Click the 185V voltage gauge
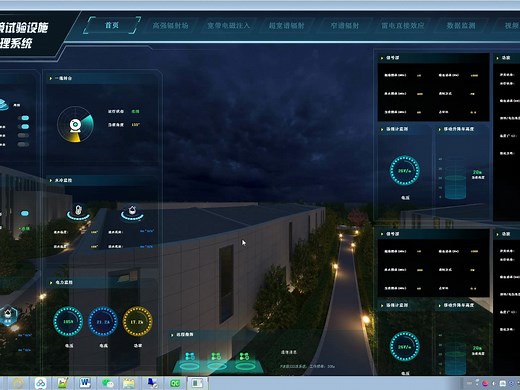Viewport: 520px width, 390px height. (x=68, y=321)
